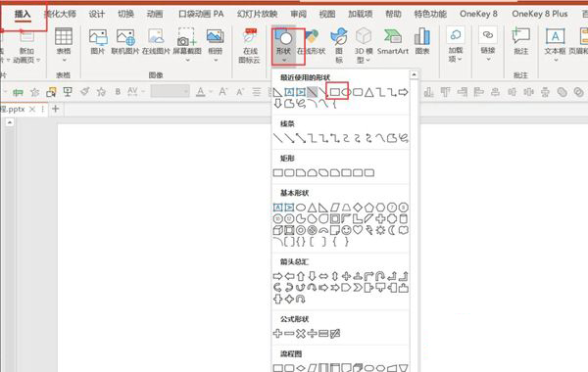Open the font size combo box
This screenshot has height=372, width=588.
coord(170,91)
